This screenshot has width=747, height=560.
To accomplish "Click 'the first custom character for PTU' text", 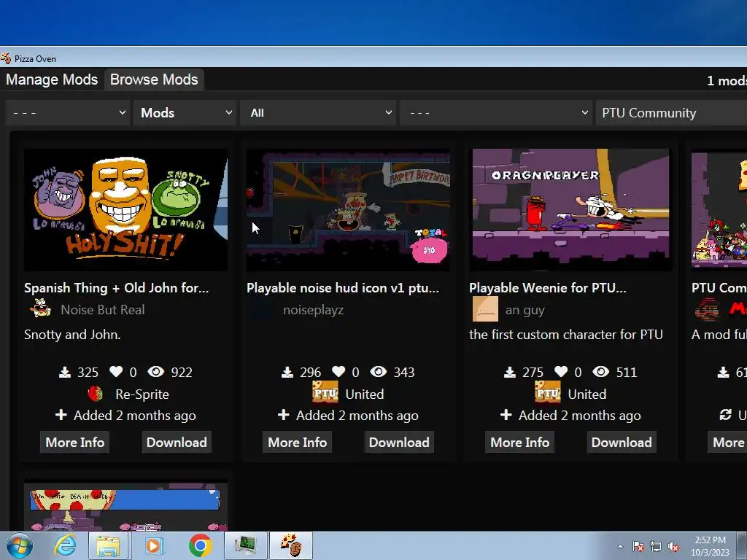I will click(566, 335).
